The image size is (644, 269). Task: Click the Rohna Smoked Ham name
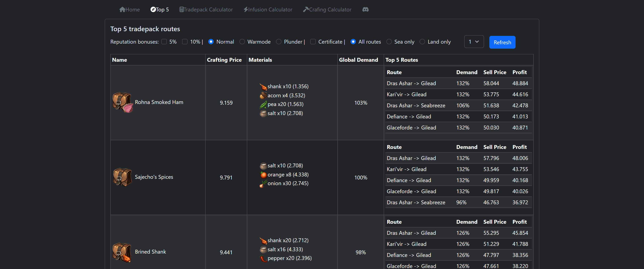point(159,102)
